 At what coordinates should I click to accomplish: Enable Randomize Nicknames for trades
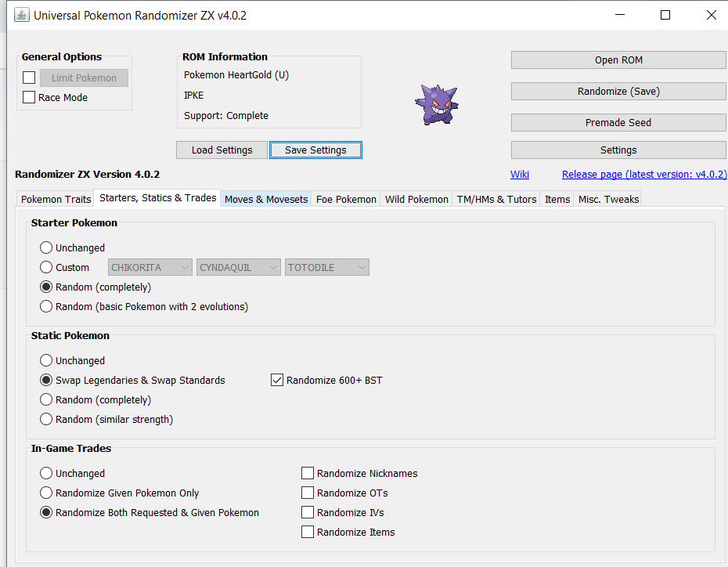pyautogui.click(x=308, y=473)
